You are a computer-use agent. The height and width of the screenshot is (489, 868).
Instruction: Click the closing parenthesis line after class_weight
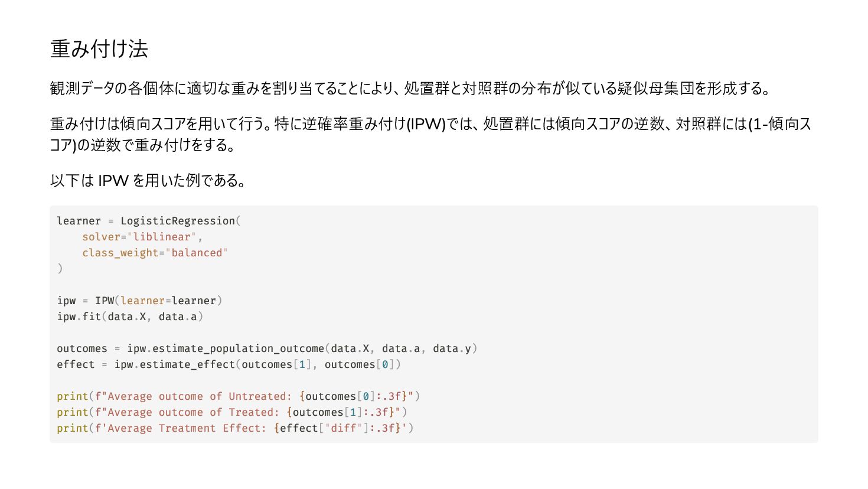tap(60, 269)
